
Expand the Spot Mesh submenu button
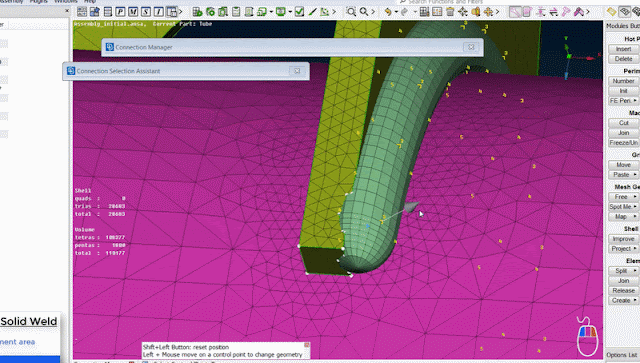tap(624, 207)
